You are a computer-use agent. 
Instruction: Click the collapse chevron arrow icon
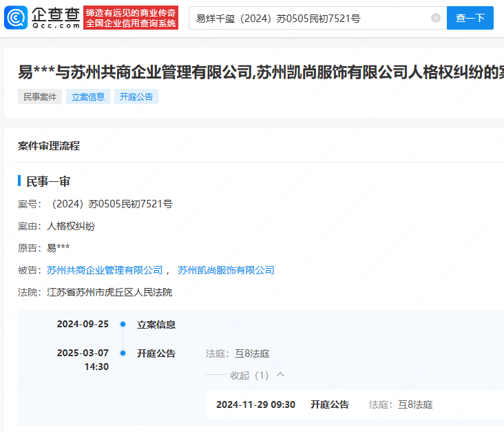click(x=280, y=374)
